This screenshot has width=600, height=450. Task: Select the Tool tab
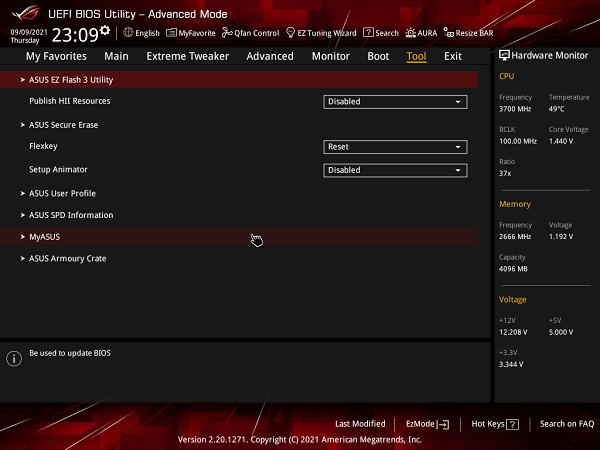coord(416,56)
